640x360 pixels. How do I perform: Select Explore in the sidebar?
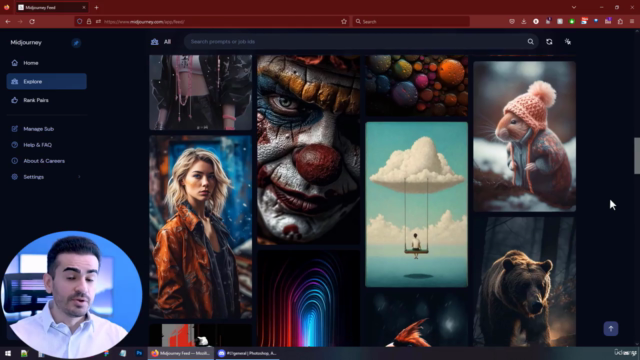47,81
